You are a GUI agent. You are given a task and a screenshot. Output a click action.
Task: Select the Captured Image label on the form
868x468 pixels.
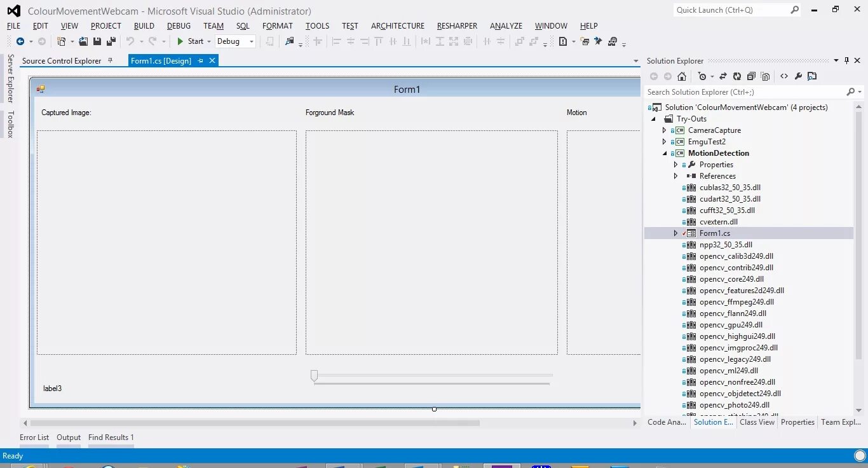coord(66,113)
